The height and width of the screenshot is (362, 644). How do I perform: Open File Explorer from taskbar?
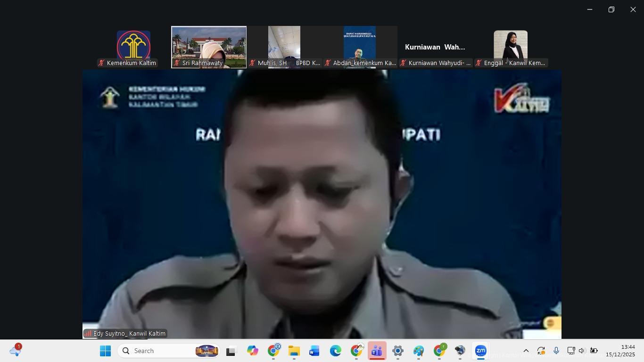pyautogui.click(x=294, y=351)
